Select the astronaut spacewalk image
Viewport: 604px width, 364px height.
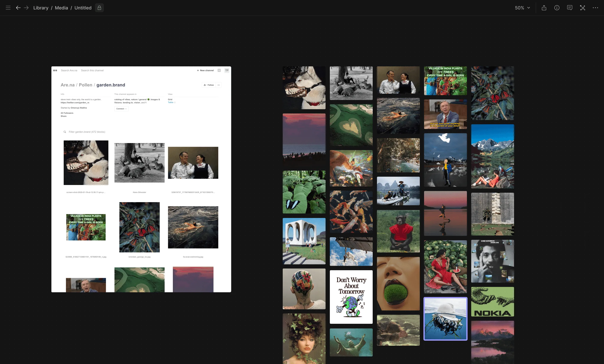point(351,252)
